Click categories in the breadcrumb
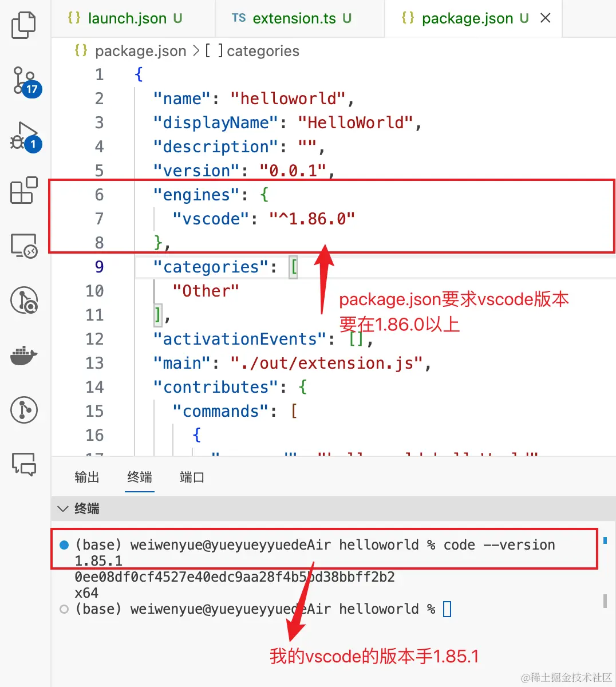616x687 pixels. click(x=263, y=51)
